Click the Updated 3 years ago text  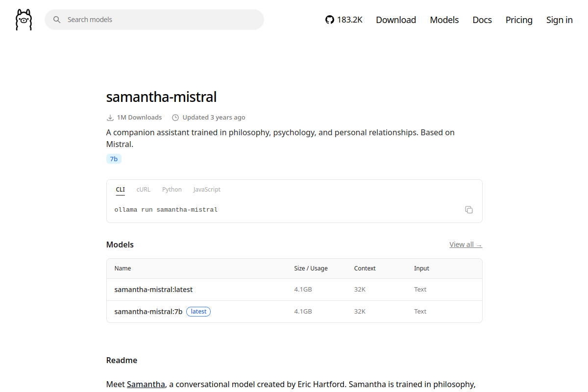click(x=214, y=118)
